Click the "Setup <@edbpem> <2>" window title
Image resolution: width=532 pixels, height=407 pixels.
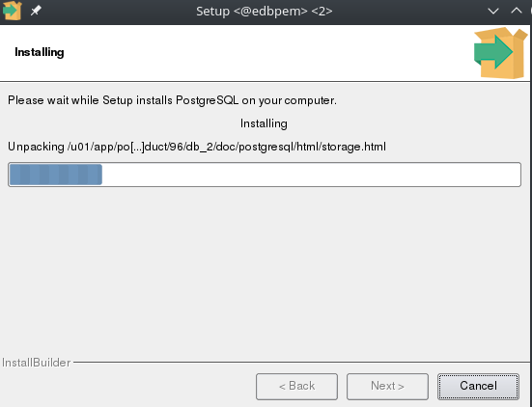click(265, 12)
